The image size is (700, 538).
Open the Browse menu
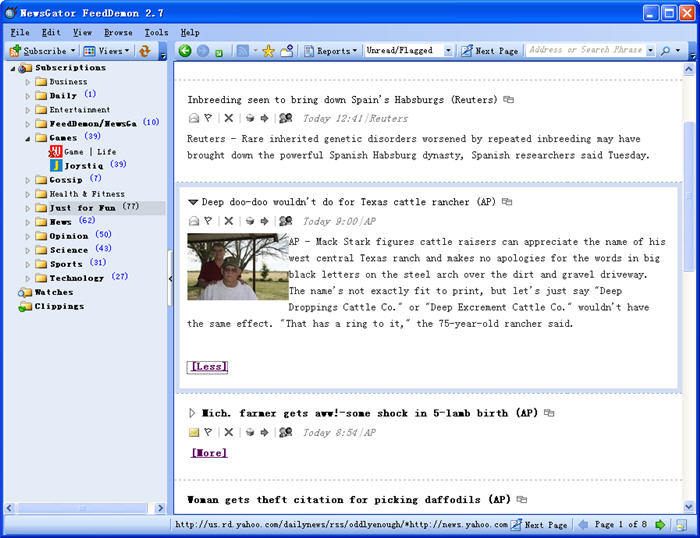click(x=118, y=33)
